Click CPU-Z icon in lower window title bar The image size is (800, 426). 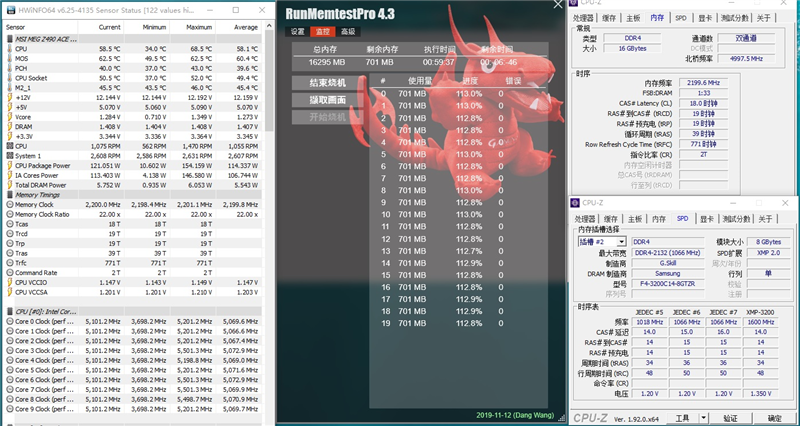coord(576,203)
